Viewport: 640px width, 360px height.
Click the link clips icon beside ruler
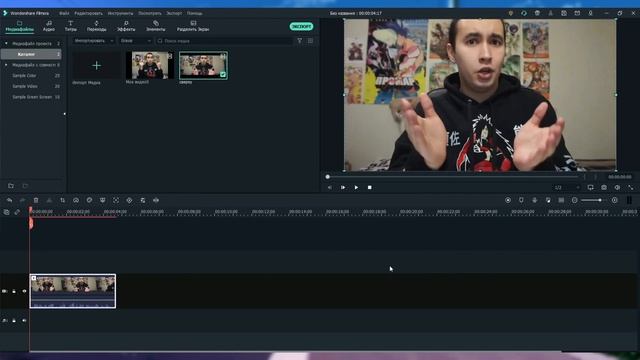17,212
